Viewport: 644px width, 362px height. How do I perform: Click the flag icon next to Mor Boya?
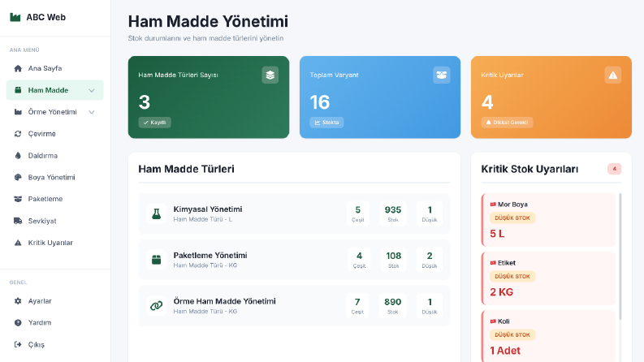pyautogui.click(x=493, y=205)
